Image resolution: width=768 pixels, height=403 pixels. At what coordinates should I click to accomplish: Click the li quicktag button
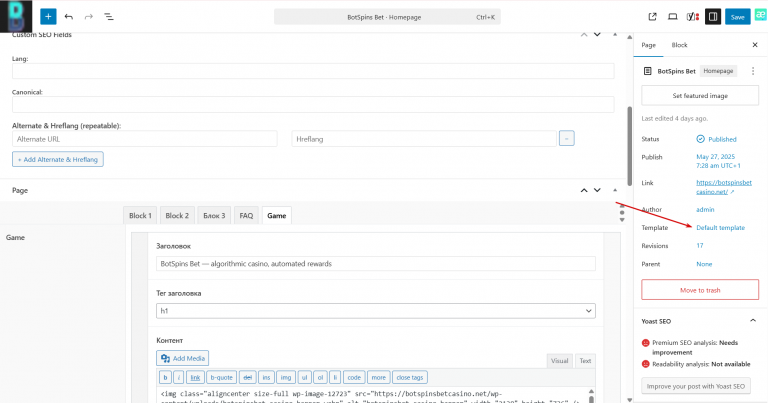[335, 378]
